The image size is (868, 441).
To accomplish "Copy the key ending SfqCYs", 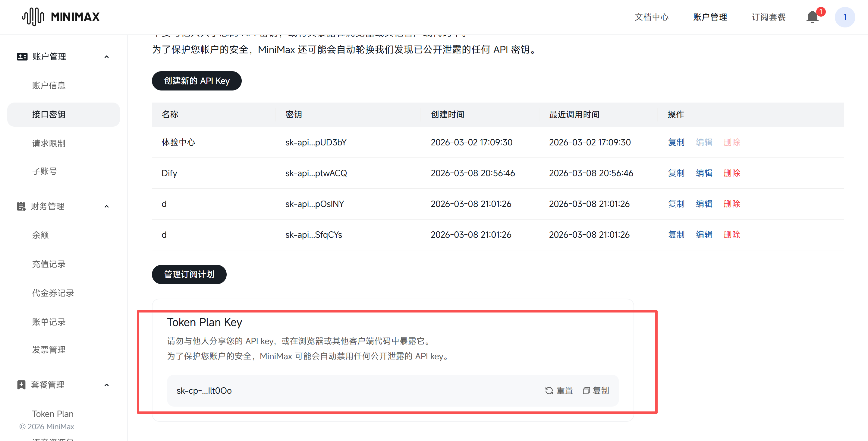I will tap(676, 234).
